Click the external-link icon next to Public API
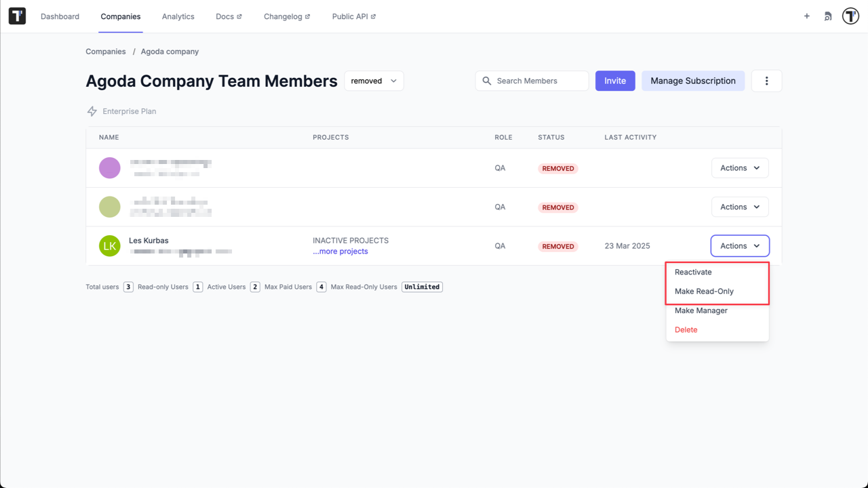Image resolution: width=868 pixels, height=488 pixels. coord(372,16)
